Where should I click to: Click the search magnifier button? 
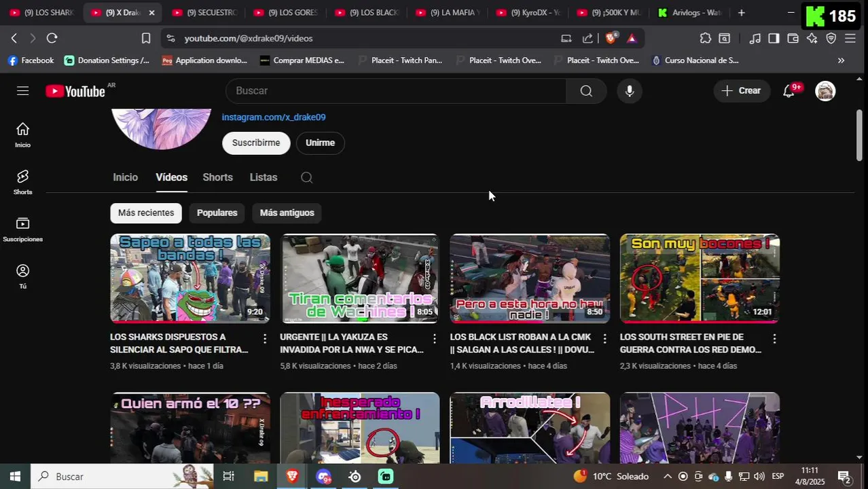586,91
